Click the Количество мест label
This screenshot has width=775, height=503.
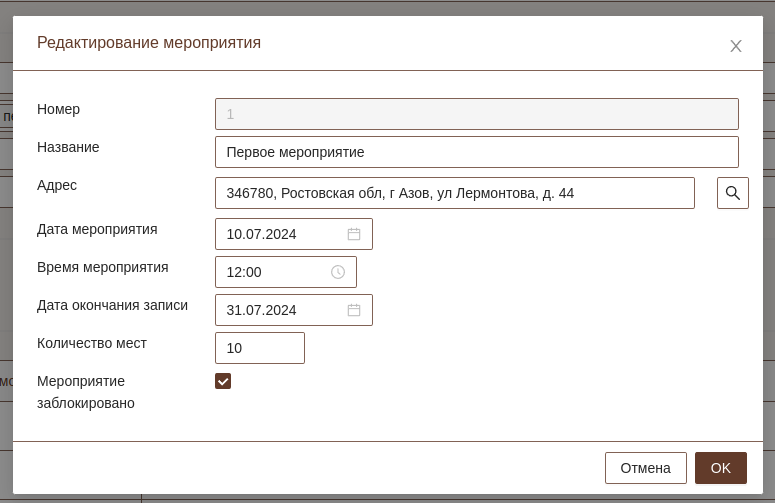point(92,343)
